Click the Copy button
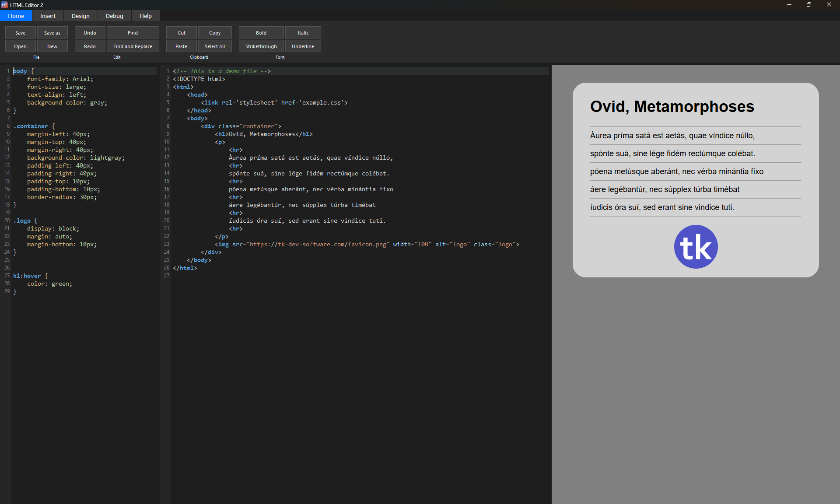The height and width of the screenshot is (504, 840). [215, 32]
